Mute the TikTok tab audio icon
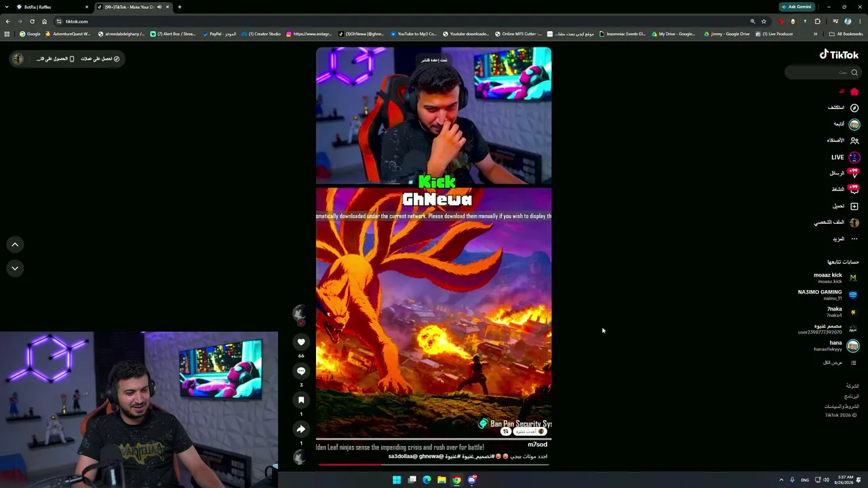 159,7
